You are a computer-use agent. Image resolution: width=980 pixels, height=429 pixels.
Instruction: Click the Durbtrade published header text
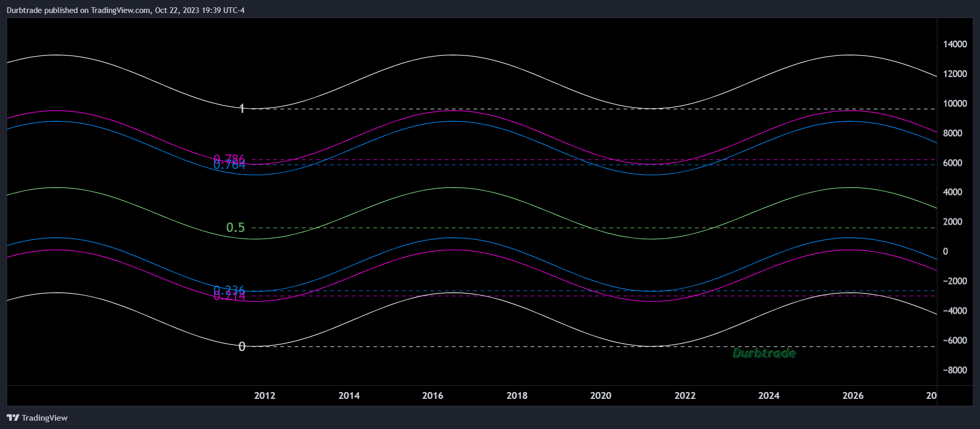[125, 10]
